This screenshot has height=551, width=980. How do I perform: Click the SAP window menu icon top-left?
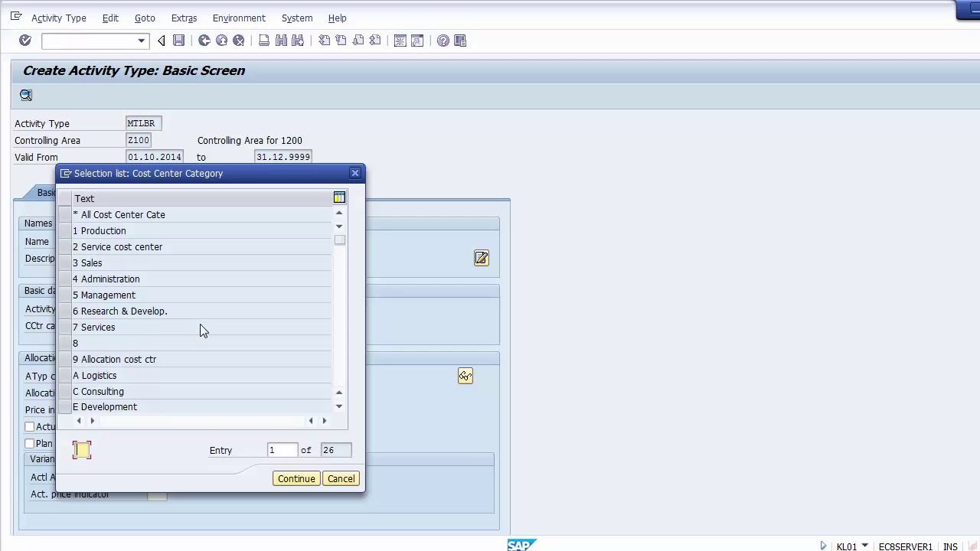tap(16, 16)
